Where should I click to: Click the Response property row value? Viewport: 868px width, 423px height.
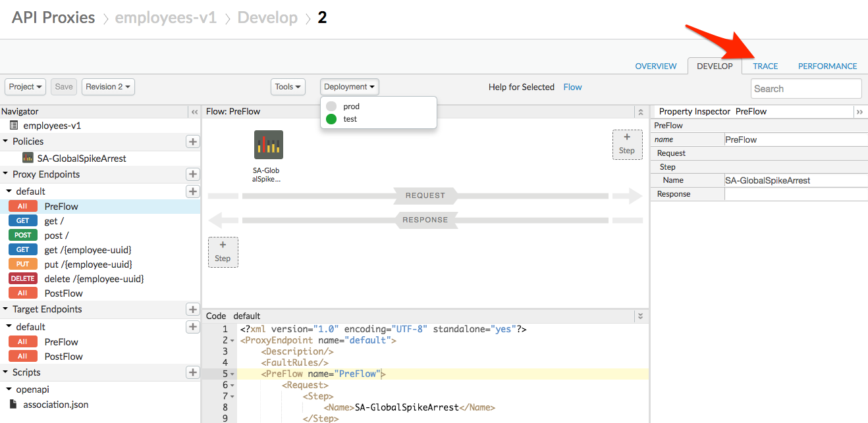pos(796,194)
